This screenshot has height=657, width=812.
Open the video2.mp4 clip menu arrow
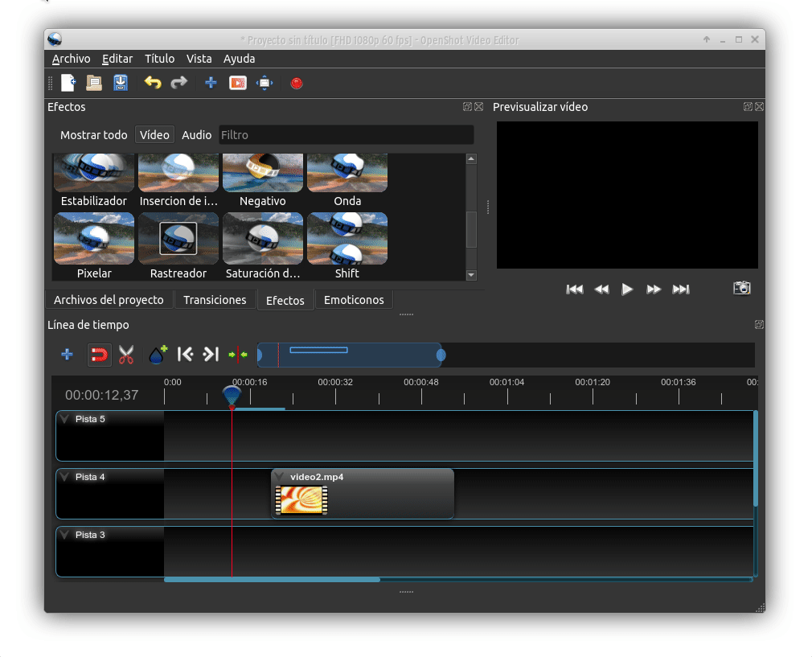click(280, 477)
